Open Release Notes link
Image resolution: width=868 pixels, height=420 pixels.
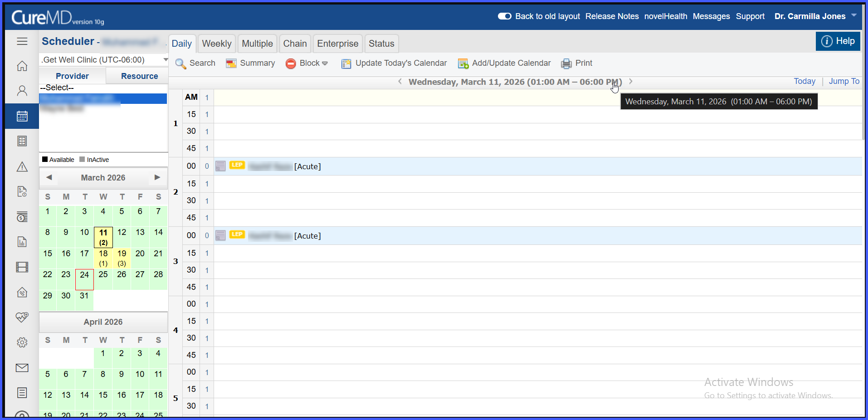(612, 16)
